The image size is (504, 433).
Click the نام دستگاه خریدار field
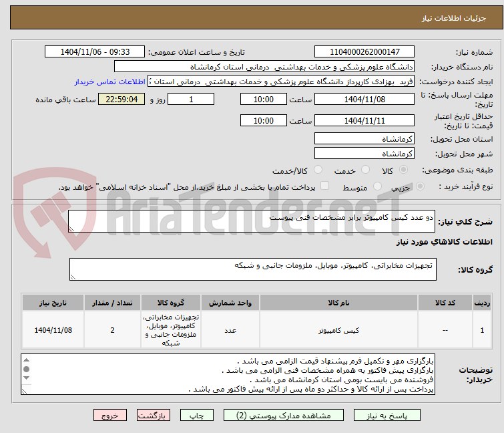pos(264,67)
